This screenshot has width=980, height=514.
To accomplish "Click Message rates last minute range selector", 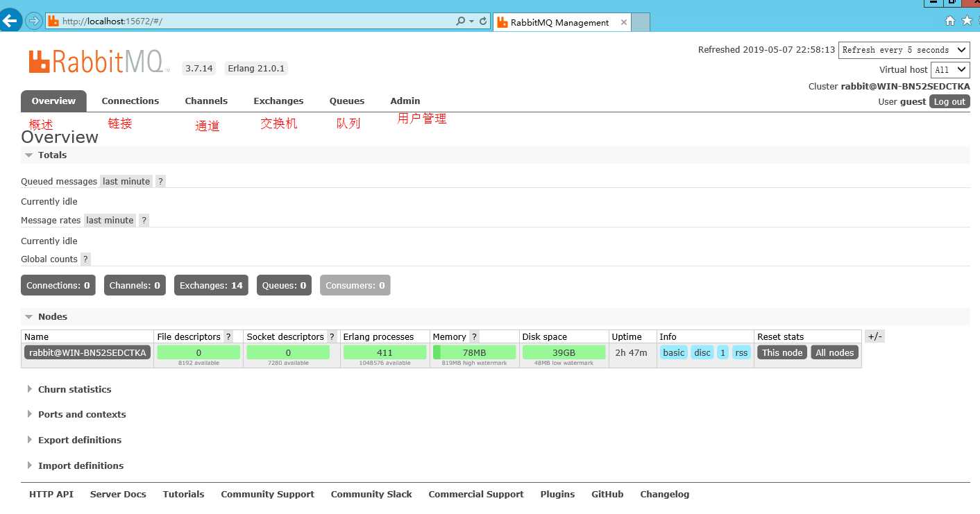I will [x=110, y=220].
